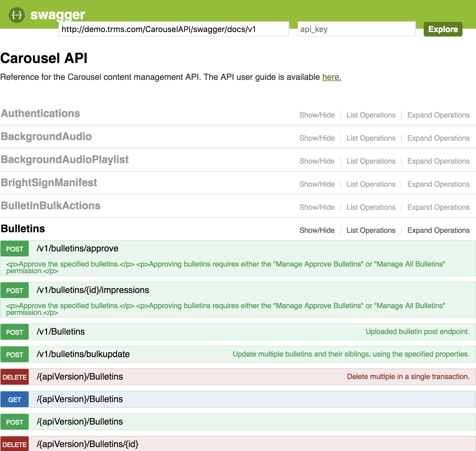476x451 pixels.
Task: Toggle Show/Hide for Bulletins section
Action: tap(316, 230)
